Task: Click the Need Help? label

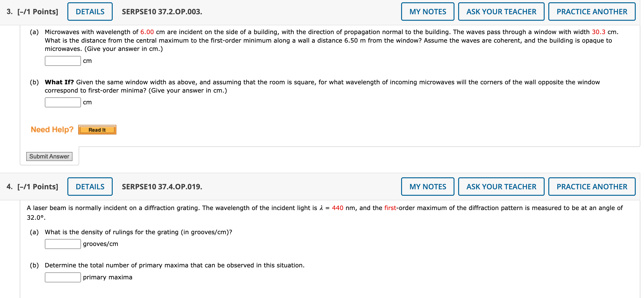Action: click(52, 129)
